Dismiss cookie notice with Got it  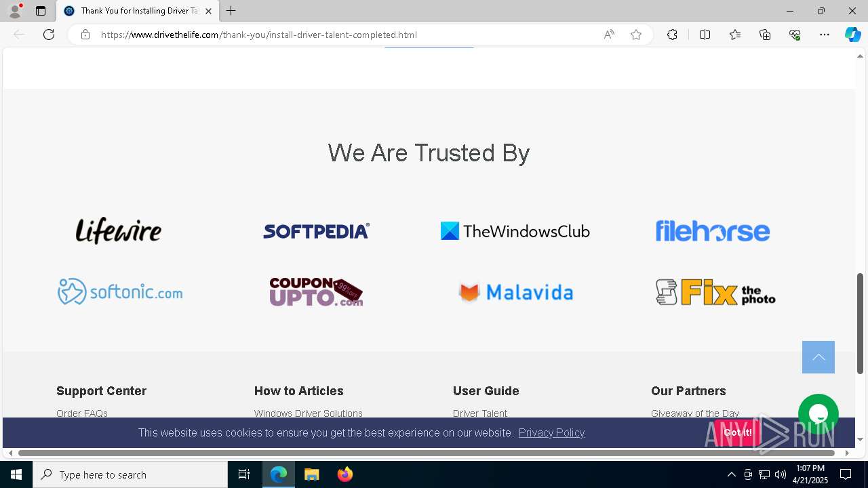(x=737, y=432)
